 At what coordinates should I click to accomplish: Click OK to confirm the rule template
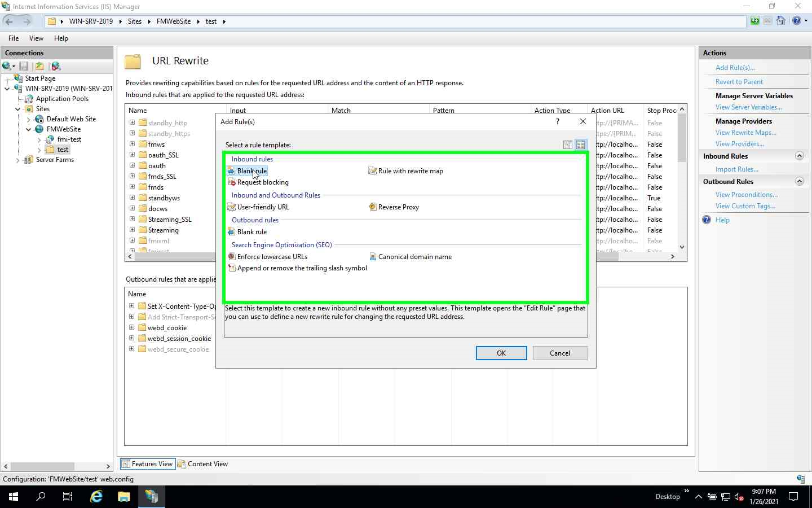501,353
